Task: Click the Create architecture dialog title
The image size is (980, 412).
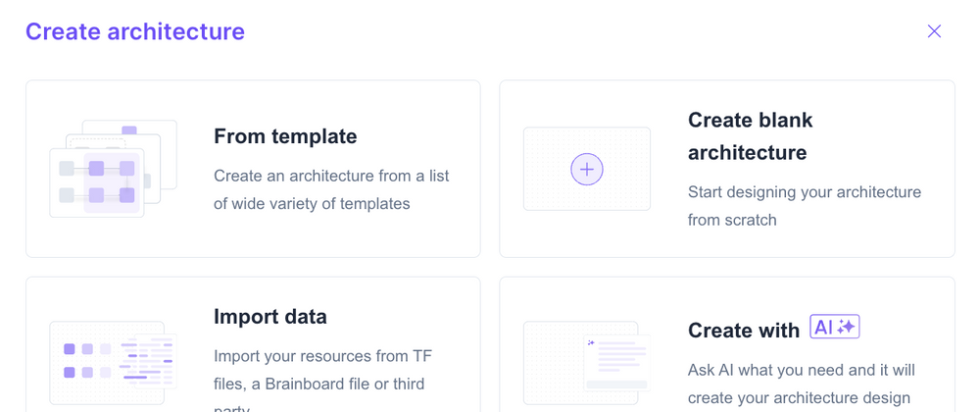Action: [x=135, y=31]
